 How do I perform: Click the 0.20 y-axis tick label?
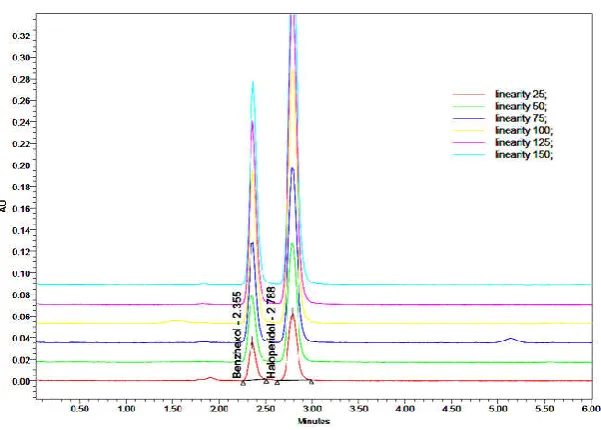click(x=20, y=166)
